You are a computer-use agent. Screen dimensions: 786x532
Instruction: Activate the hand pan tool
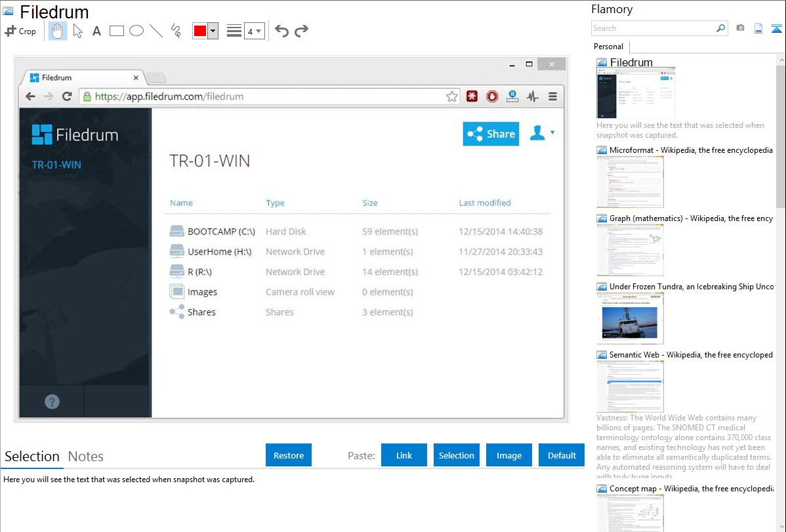57,31
